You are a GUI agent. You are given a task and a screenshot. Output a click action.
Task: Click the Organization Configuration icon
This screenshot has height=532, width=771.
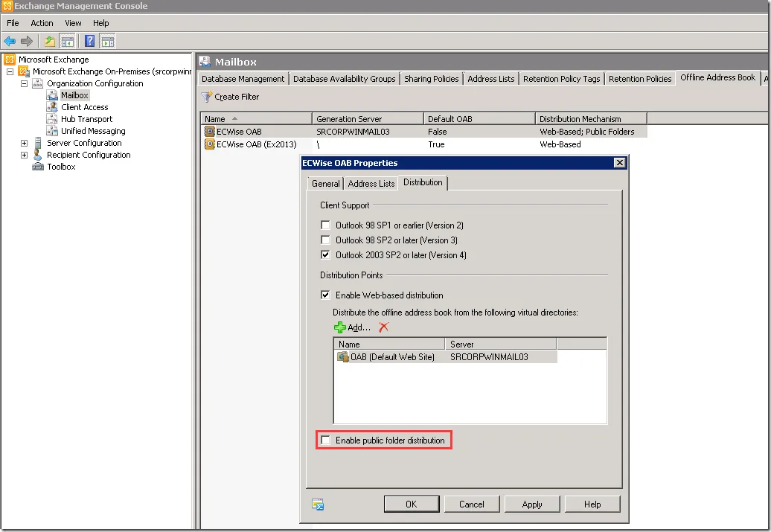(37, 83)
